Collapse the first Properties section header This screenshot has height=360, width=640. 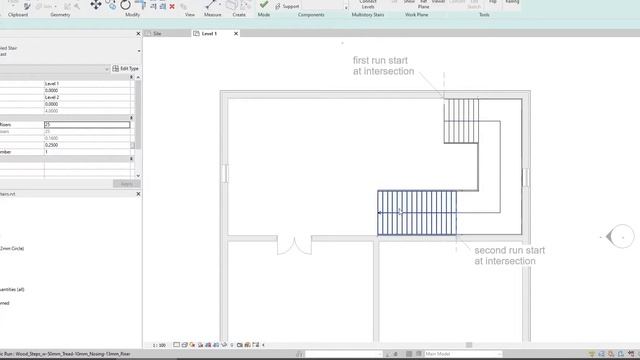[131, 77]
